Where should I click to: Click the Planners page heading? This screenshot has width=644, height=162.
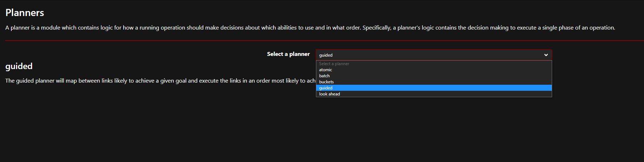point(25,13)
